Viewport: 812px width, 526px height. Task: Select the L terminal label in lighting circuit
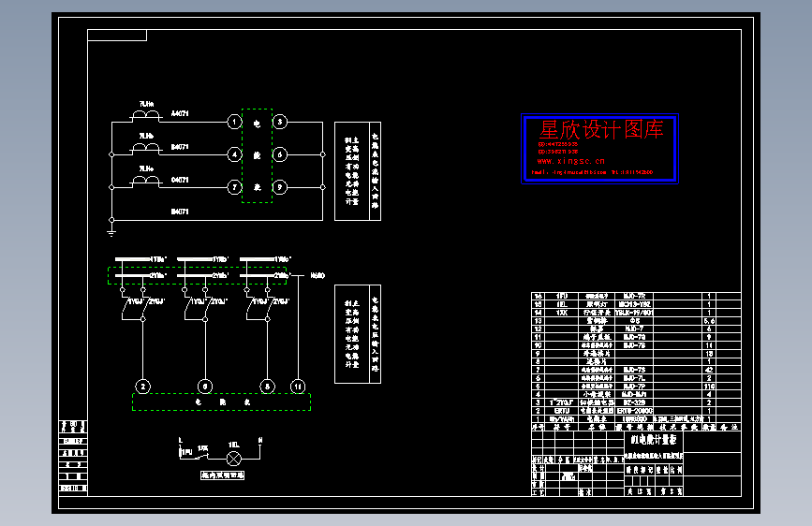181,440
